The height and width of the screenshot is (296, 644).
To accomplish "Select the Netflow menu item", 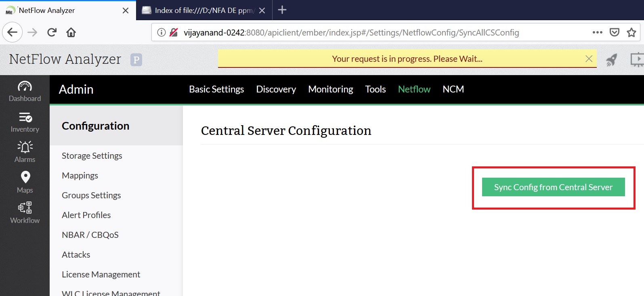I will click(414, 89).
